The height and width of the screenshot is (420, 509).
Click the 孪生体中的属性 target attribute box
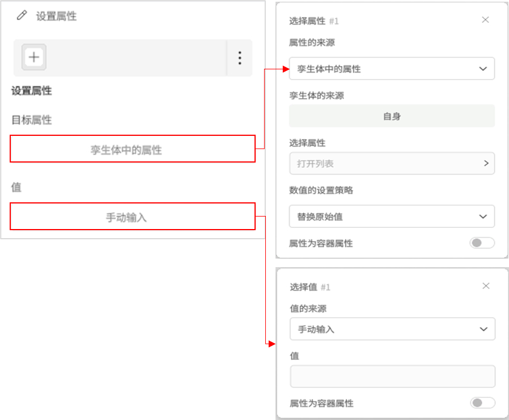132,149
